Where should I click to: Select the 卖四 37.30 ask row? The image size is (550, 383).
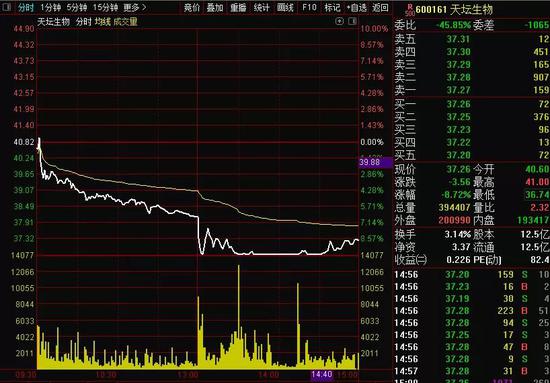[471, 52]
